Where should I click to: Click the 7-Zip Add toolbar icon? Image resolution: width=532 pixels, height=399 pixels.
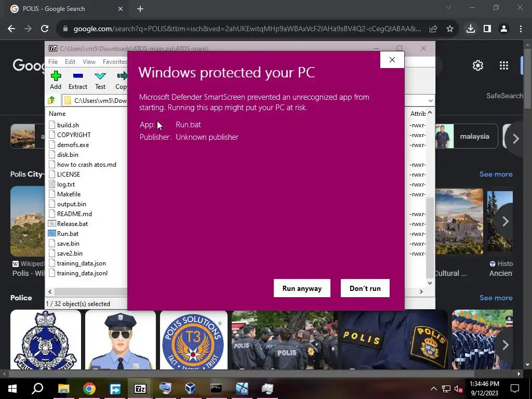[x=56, y=81]
